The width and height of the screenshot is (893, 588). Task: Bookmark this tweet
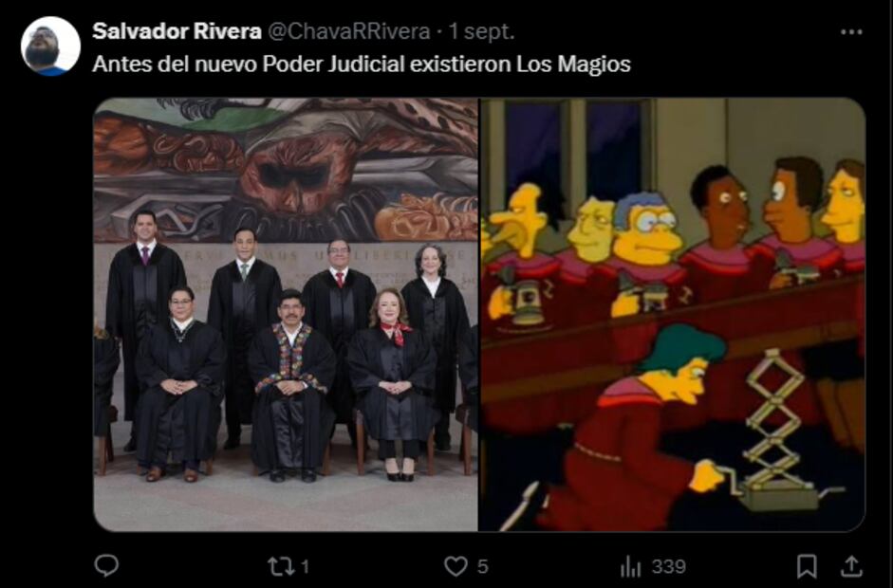(807, 566)
